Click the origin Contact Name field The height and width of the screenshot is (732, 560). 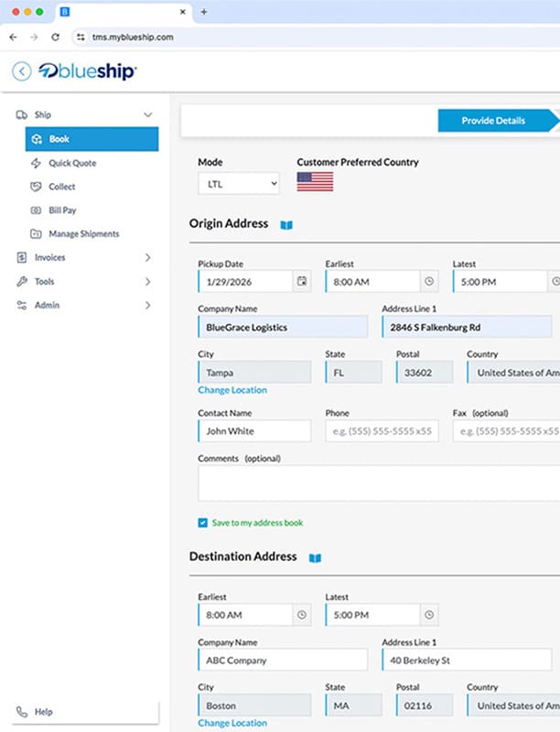[x=255, y=431]
